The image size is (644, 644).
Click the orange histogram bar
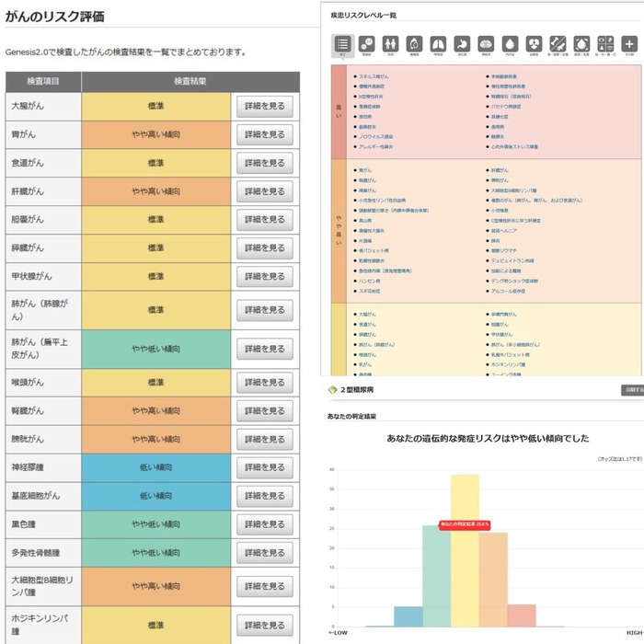pos(493,580)
